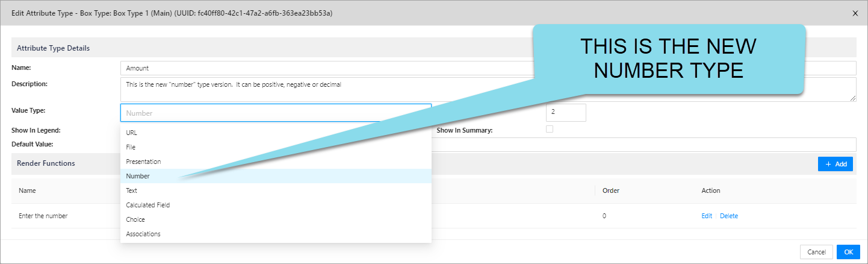Select the Number value type option
The height and width of the screenshot is (264, 868).
(138, 176)
